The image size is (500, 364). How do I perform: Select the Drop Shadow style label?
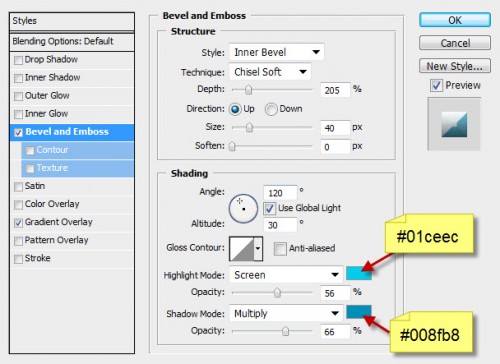pos(51,59)
